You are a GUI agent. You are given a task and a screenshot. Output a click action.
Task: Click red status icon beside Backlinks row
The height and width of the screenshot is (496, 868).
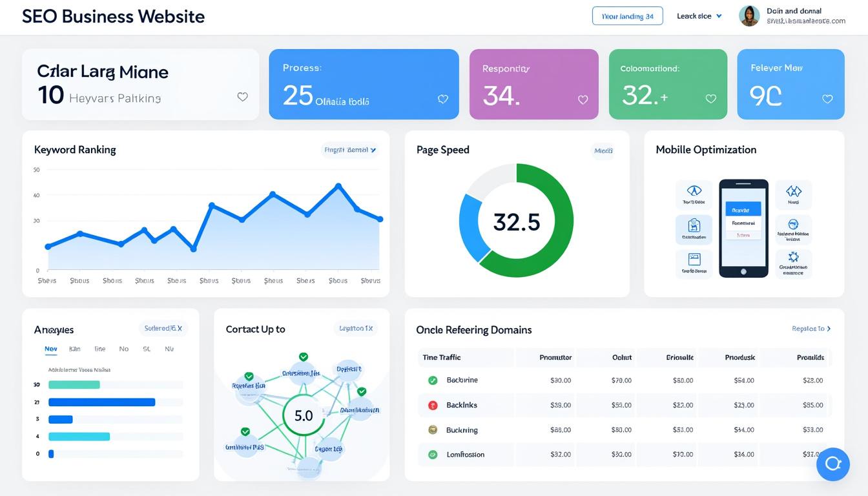tap(433, 405)
